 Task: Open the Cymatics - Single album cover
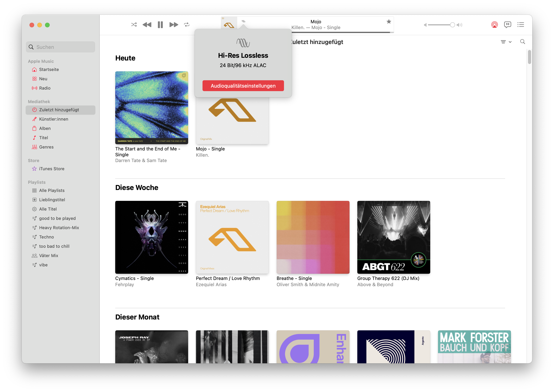click(x=151, y=237)
